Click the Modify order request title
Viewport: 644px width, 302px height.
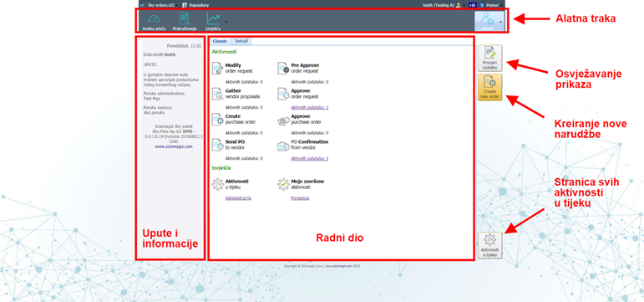click(239, 68)
